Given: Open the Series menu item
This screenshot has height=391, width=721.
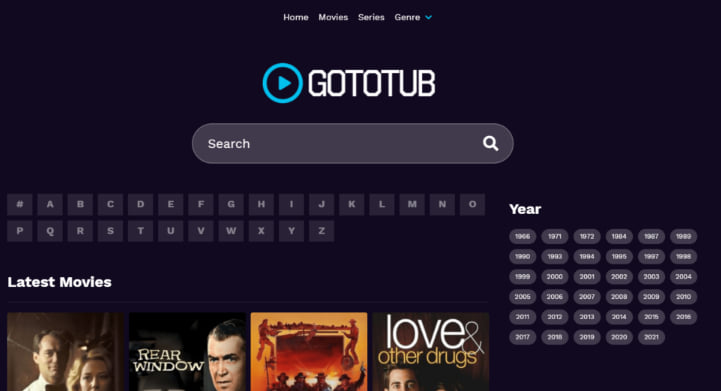Looking at the screenshot, I should point(371,17).
